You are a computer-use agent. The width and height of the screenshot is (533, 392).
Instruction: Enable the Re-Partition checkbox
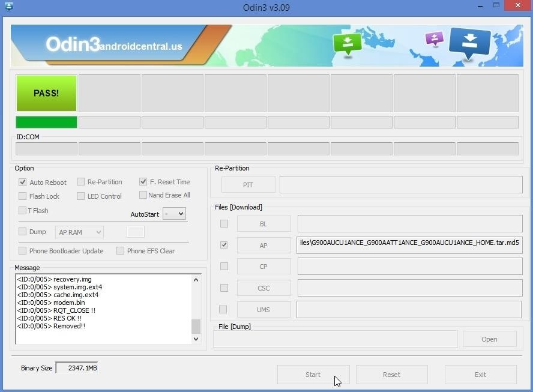click(x=80, y=182)
